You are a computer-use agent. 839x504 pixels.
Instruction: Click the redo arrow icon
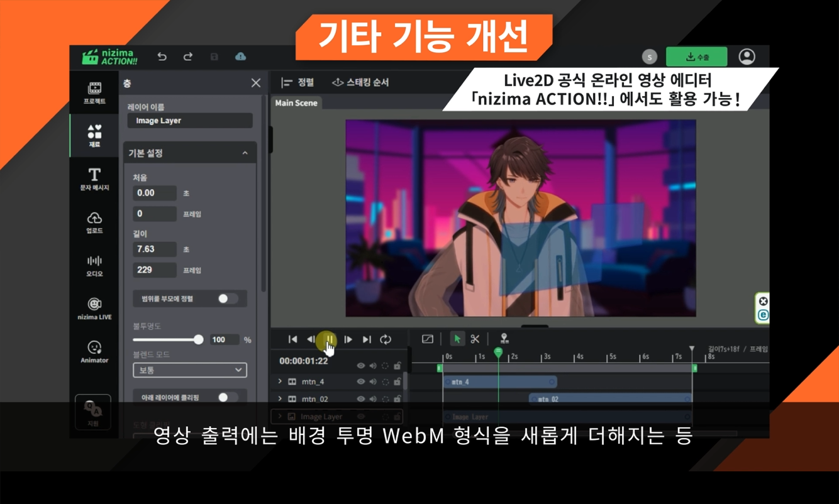tap(187, 57)
